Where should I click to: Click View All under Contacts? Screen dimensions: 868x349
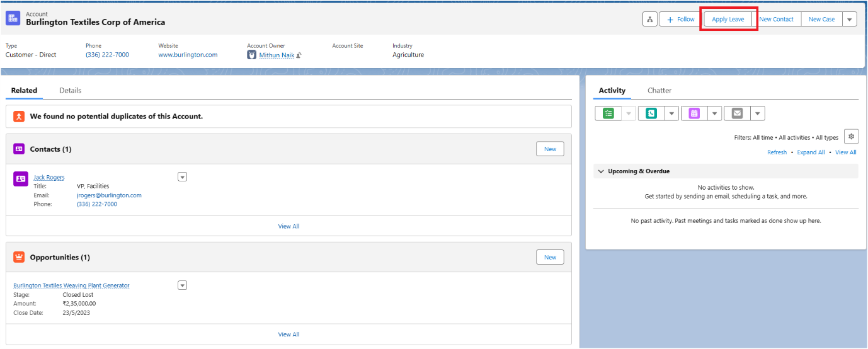pyautogui.click(x=288, y=226)
